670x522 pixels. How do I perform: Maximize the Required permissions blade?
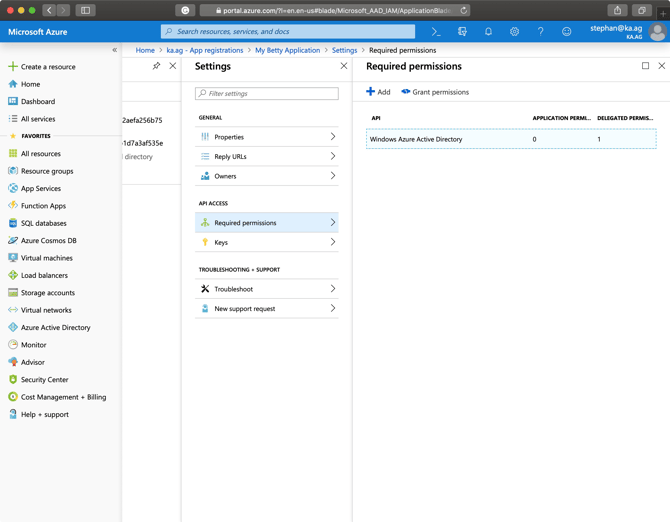[645, 66]
